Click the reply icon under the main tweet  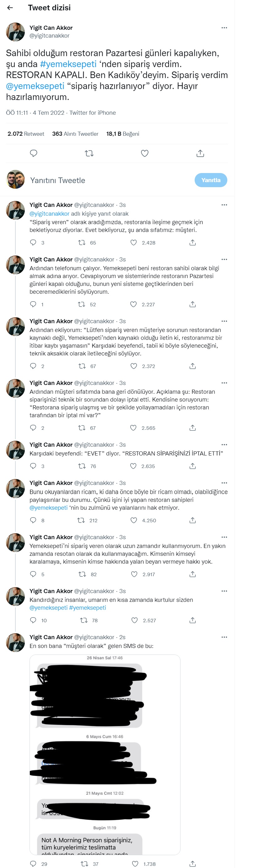33,153
